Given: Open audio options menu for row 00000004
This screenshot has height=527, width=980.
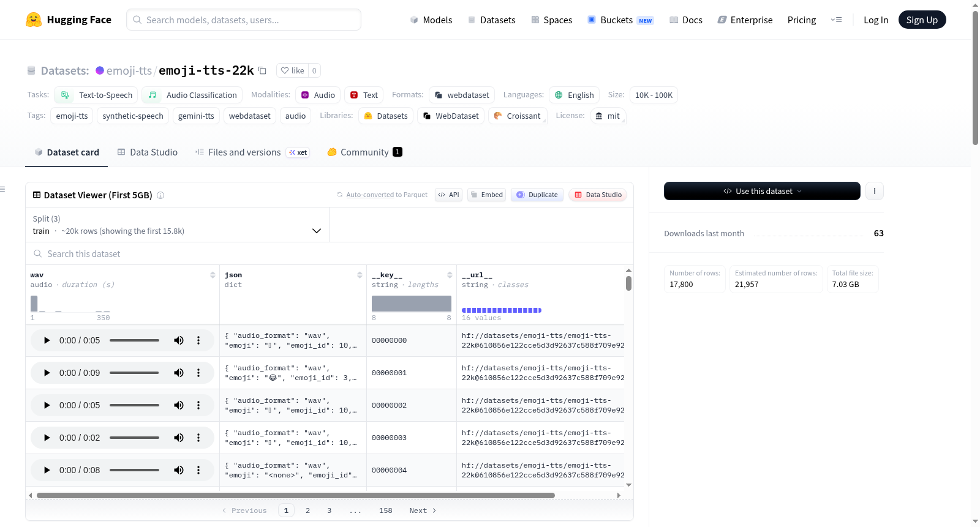Looking at the screenshot, I should click(x=198, y=470).
